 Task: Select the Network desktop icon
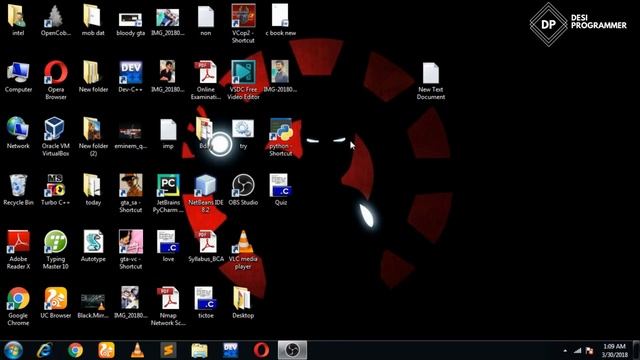18,129
